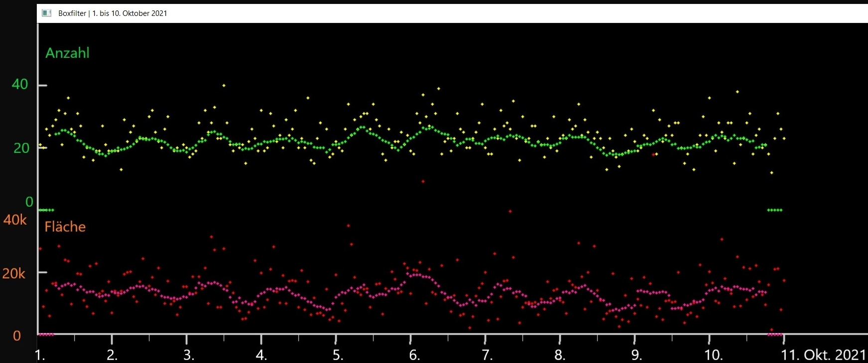Image resolution: width=868 pixels, height=363 pixels.
Task: Click the '9.' date label on time axis
Action: [637, 355]
